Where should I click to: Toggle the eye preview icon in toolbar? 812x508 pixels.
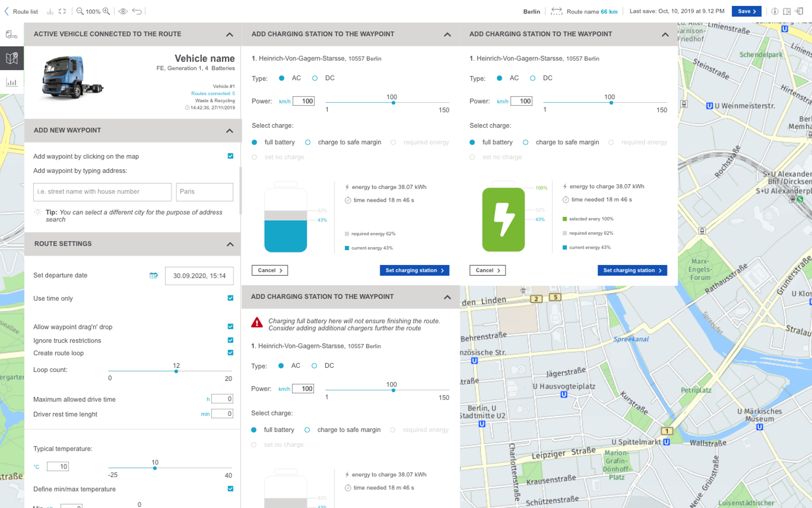coord(123,12)
